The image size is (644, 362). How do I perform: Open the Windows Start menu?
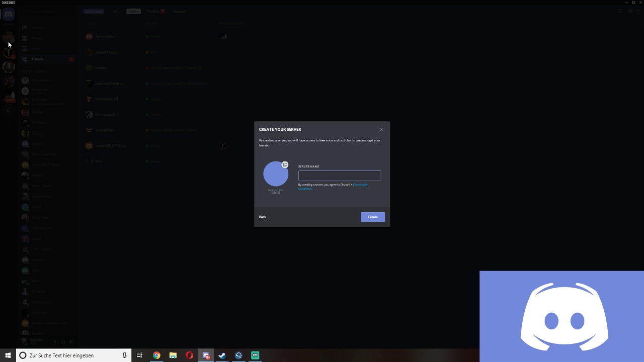coord(8,355)
